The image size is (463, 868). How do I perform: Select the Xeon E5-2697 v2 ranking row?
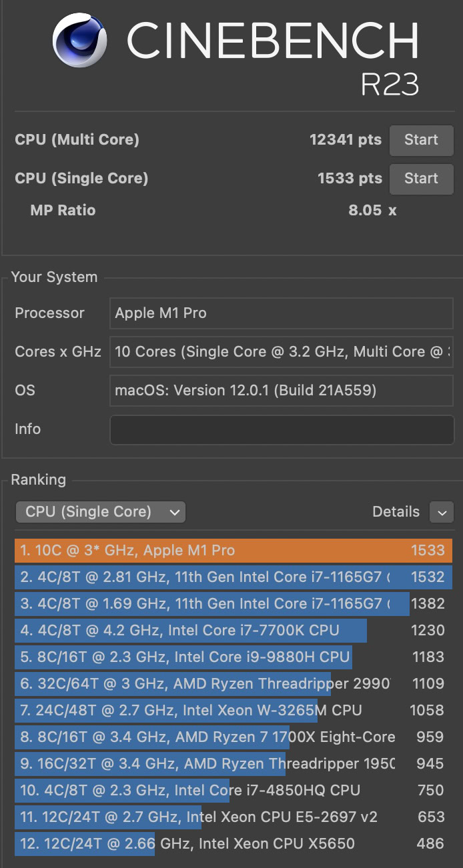click(x=233, y=817)
